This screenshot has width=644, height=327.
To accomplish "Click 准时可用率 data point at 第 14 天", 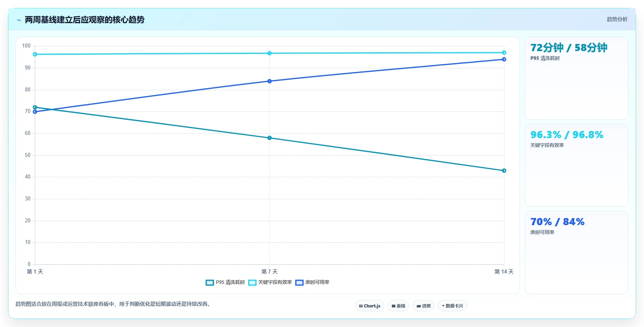I will (504, 59).
